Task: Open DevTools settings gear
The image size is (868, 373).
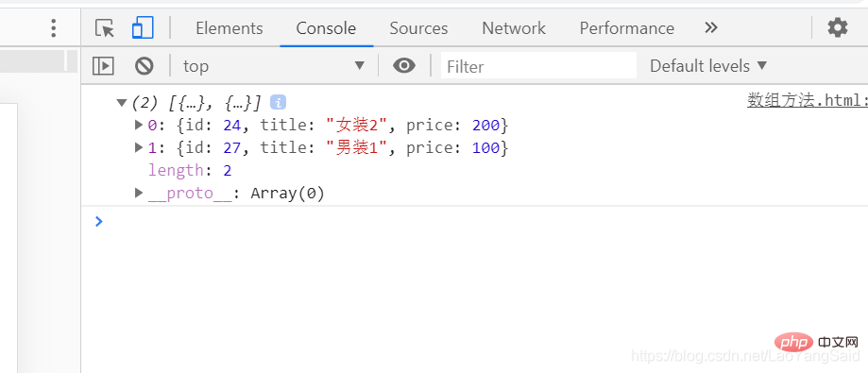Action: click(x=837, y=27)
